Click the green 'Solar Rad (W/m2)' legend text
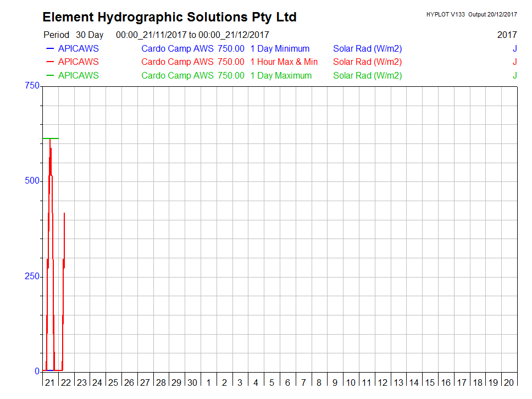Screen dimensions: 532x399 tap(367, 76)
